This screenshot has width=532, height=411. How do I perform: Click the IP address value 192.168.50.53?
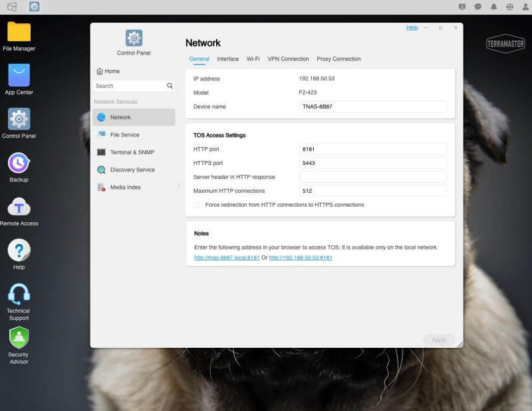click(x=317, y=78)
